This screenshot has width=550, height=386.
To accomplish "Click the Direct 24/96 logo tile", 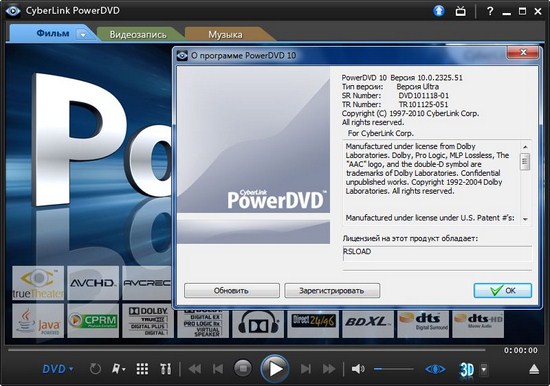I will coord(313,324).
